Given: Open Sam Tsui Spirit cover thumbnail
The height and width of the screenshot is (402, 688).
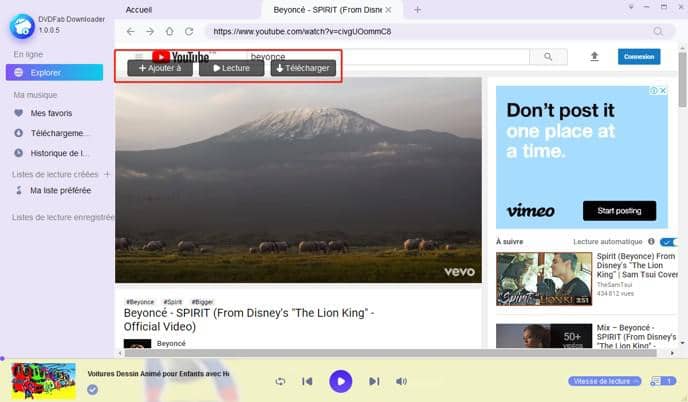Looking at the screenshot, I should (x=544, y=279).
